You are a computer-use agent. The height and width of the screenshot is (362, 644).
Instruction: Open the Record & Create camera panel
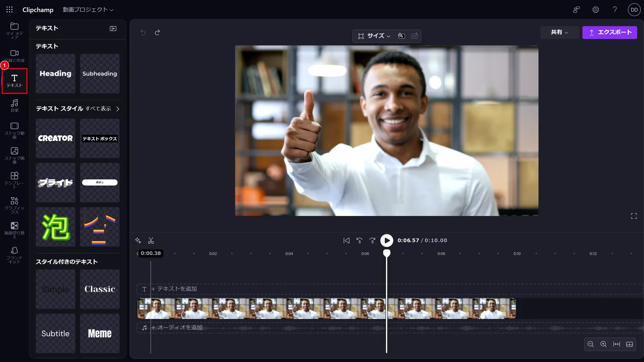point(14,56)
